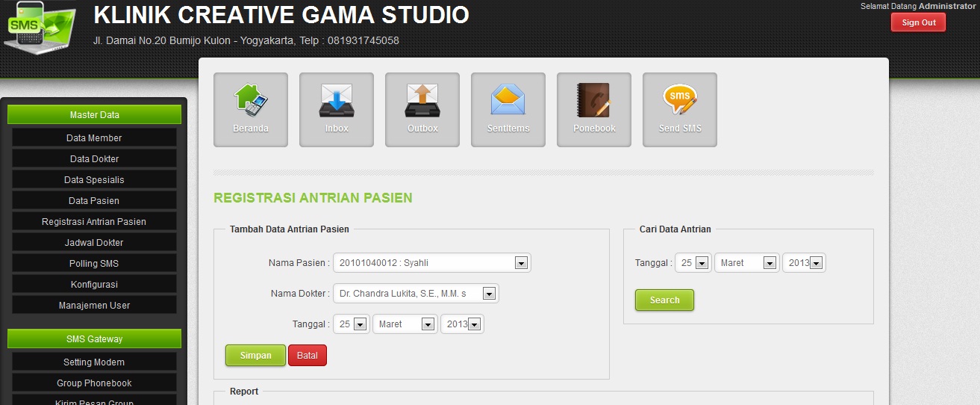Click the Search button in Cari Data Antrian
Viewport: 980px width, 405px height.
pos(664,300)
